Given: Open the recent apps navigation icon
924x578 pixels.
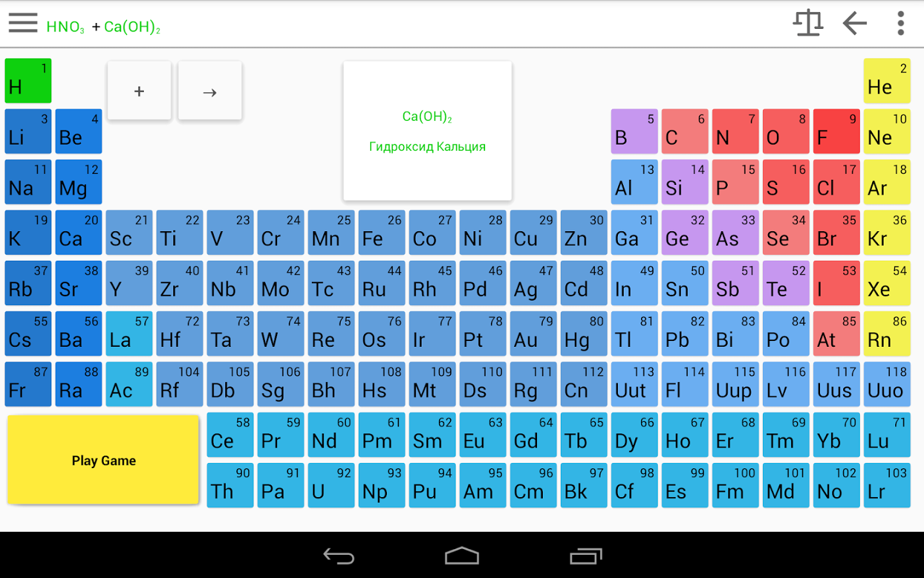Looking at the screenshot, I should pyautogui.click(x=586, y=556).
